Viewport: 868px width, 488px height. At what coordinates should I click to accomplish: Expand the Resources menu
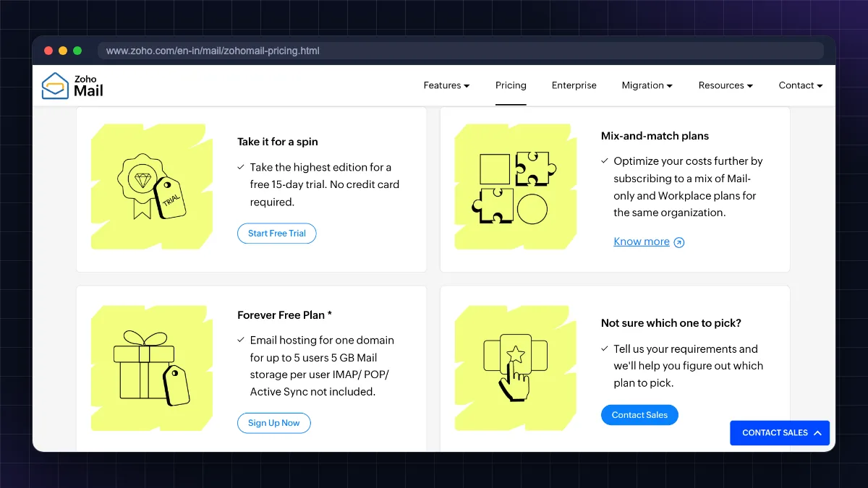click(726, 85)
